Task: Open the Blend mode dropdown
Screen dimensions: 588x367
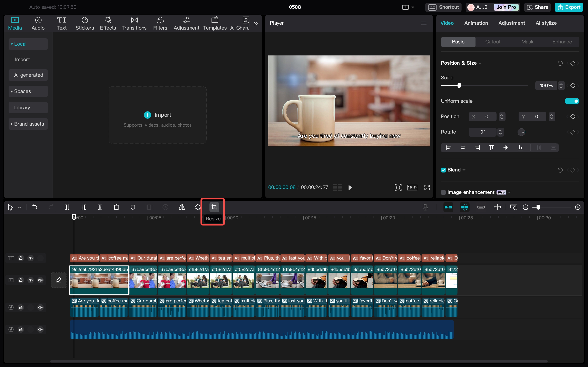Action: point(464,170)
